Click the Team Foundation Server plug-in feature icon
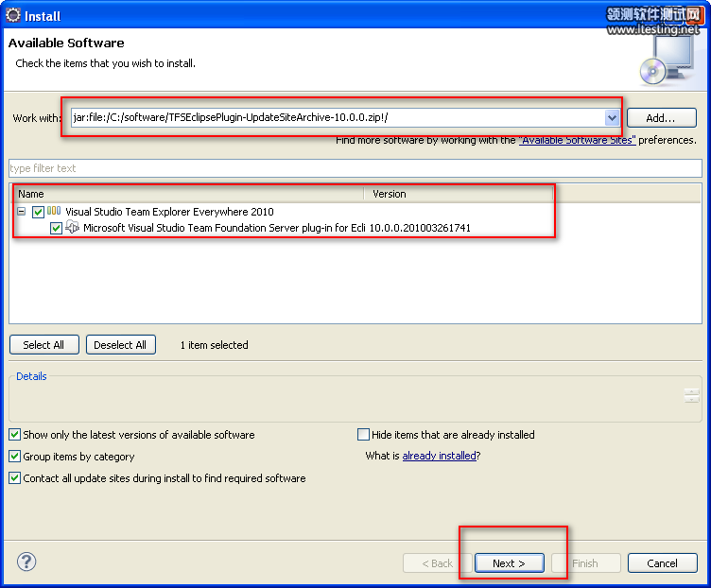Image resolution: width=711 pixels, height=588 pixels. (x=72, y=228)
